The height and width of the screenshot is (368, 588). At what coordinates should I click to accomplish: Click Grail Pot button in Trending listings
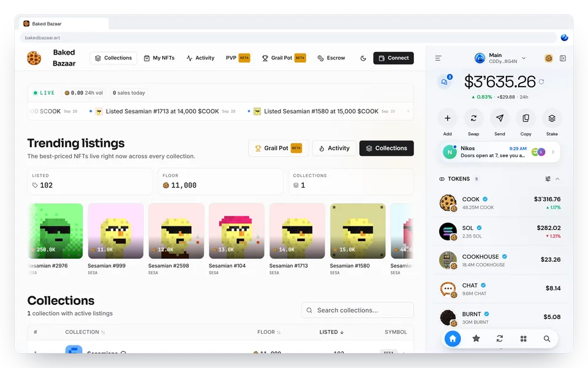pyautogui.click(x=278, y=148)
